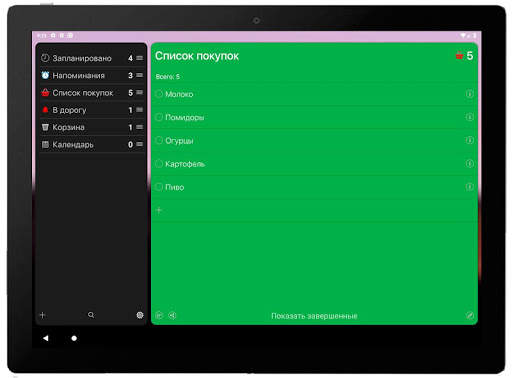Click the Wi-Fi status icon in status bar
This screenshot has height=378, width=512.
point(463,35)
